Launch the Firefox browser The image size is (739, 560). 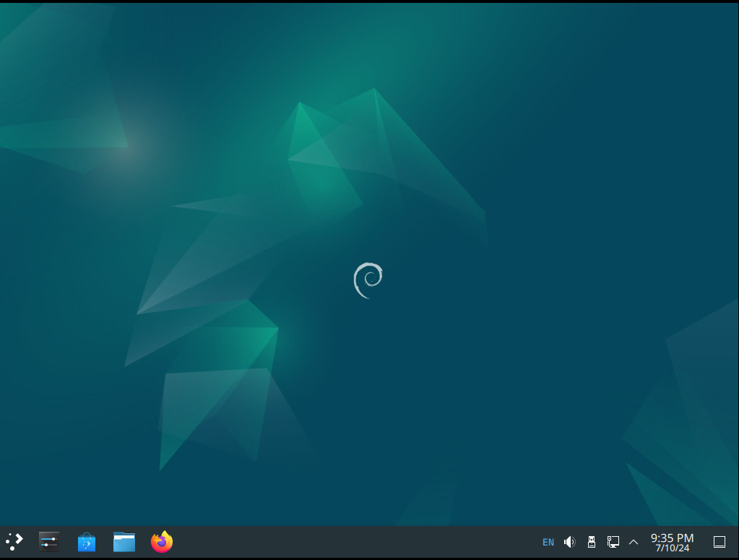pyautogui.click(x=162, y=542)
